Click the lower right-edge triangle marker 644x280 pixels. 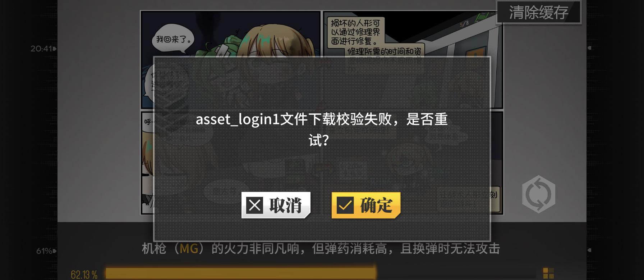589,250
